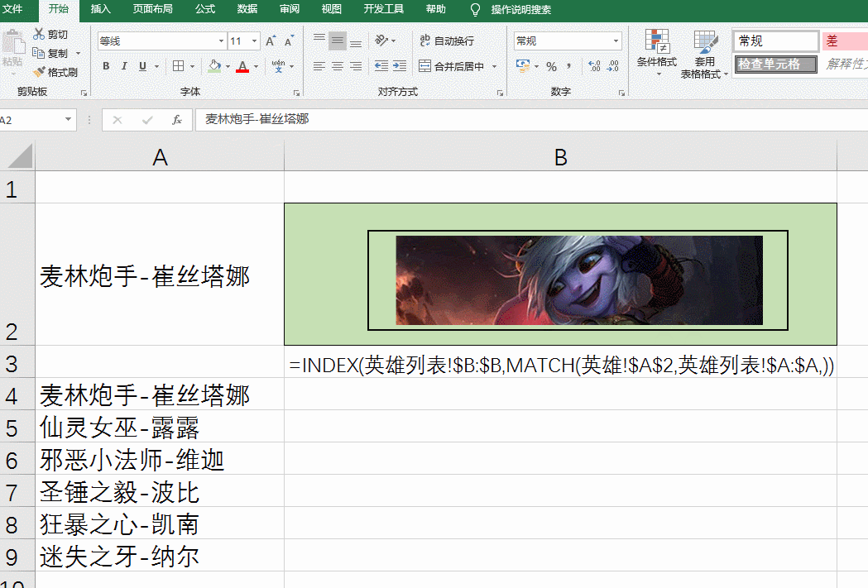The height and width of the screenshot is (588, 868).
Task: Open the Name Box dropdown arrow
Action: pyautogui.click(x=68, y=119)
